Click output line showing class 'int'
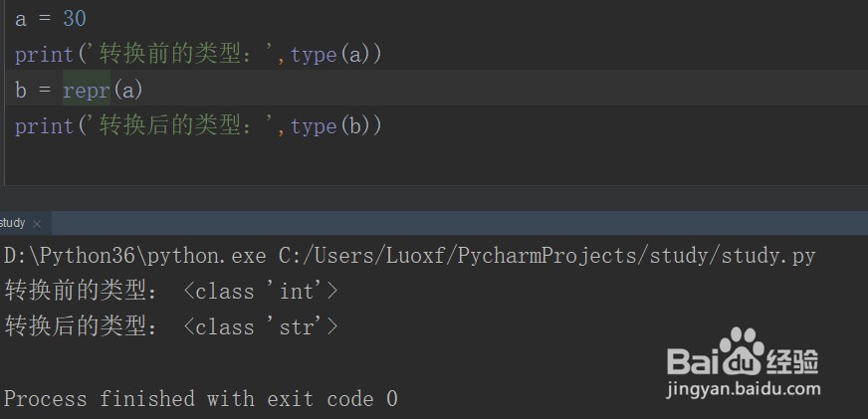The image size is (868, 419). coord(171,292)
